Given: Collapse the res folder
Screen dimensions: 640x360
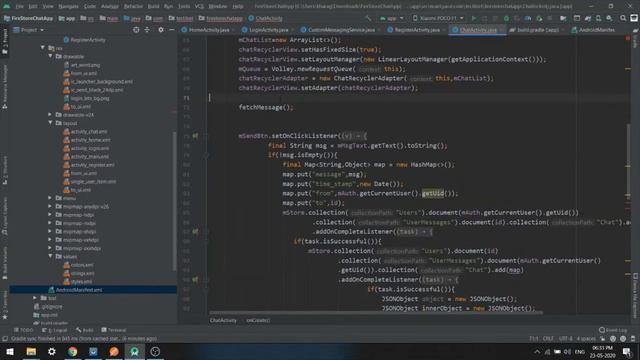Looking at the screenshot, I should click(43, 48).
